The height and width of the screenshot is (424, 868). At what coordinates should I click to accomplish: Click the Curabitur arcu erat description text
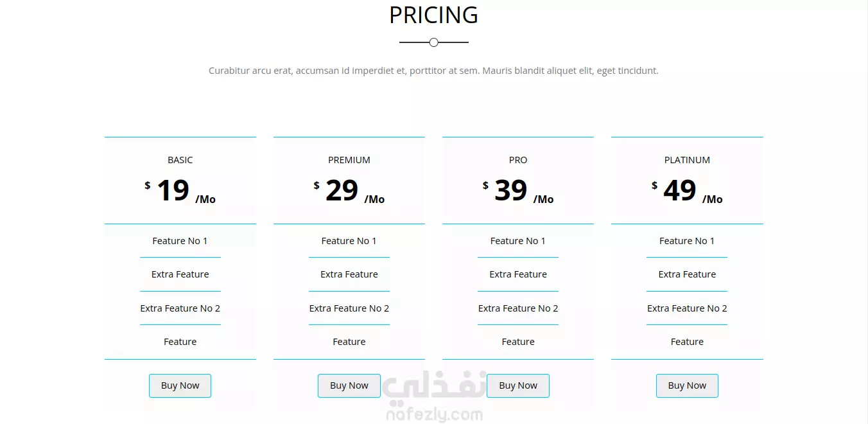pyautogui.click(x=433, y=71)
